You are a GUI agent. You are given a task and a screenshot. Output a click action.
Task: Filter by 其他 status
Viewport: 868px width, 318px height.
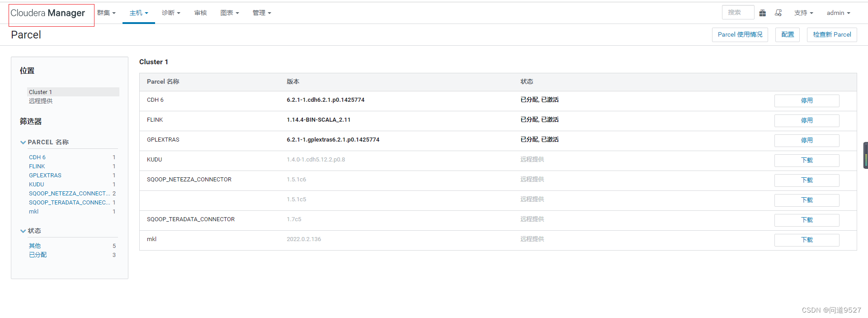(35, 246)
